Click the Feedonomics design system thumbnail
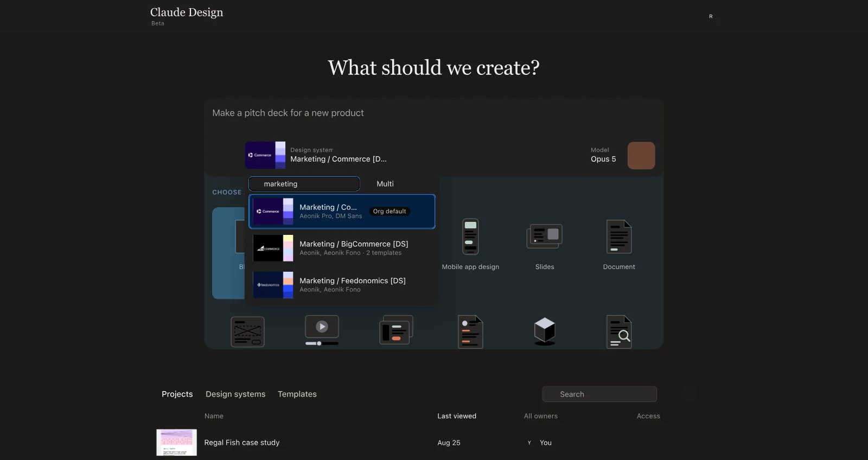 [273, 285]
